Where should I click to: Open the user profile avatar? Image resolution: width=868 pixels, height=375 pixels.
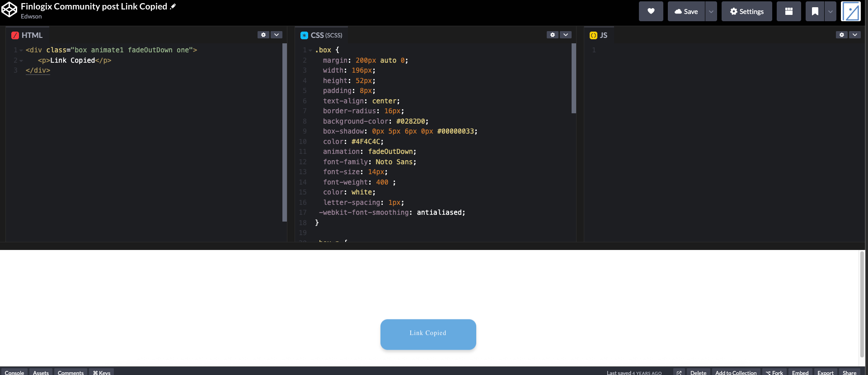(851, 11)
